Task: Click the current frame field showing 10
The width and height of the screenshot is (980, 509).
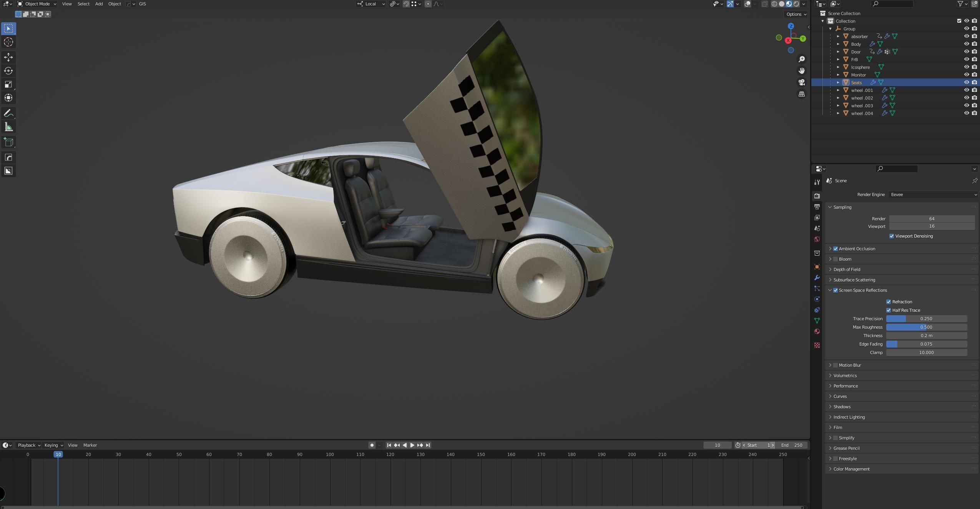Action: pos(717,445)
